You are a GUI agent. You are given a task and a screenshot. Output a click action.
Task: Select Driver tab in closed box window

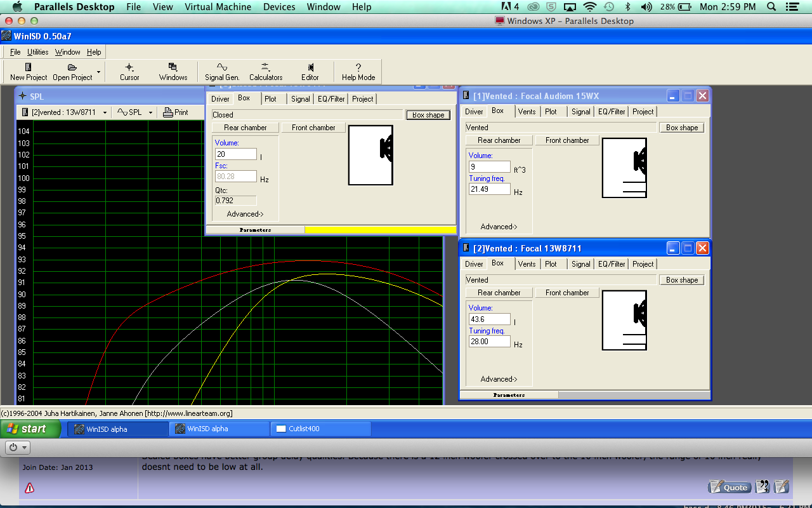(x=220, y=99)
